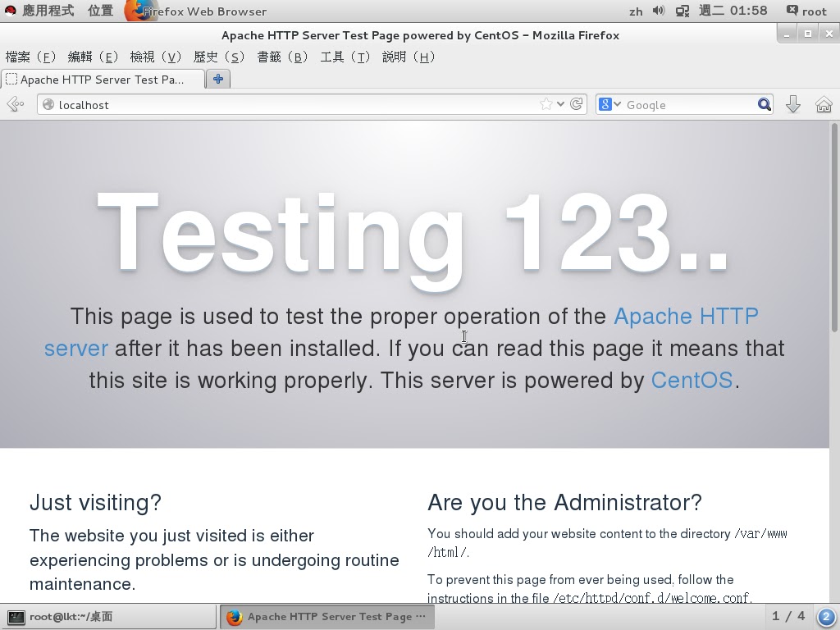This screenshot has width=840, height=630.
Task: Select Apache Test Page taskbar entry
Action: click(x=326, y=617)
